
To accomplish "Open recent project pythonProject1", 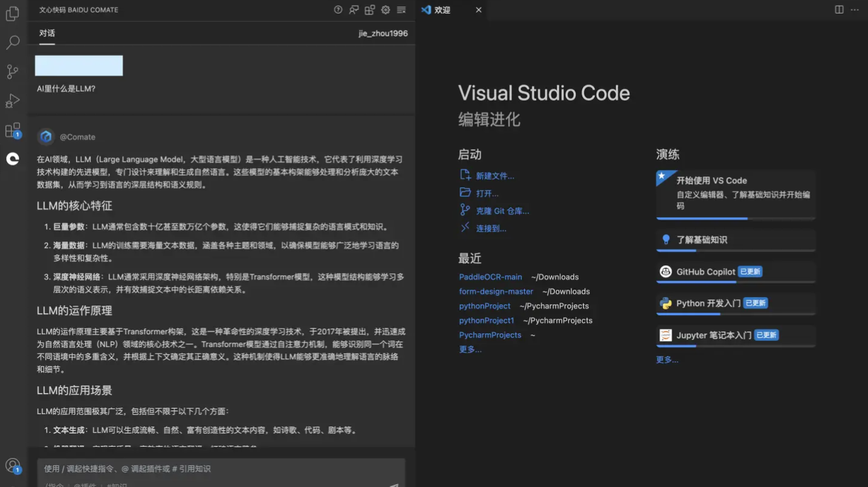I will (x=487, y=321).
